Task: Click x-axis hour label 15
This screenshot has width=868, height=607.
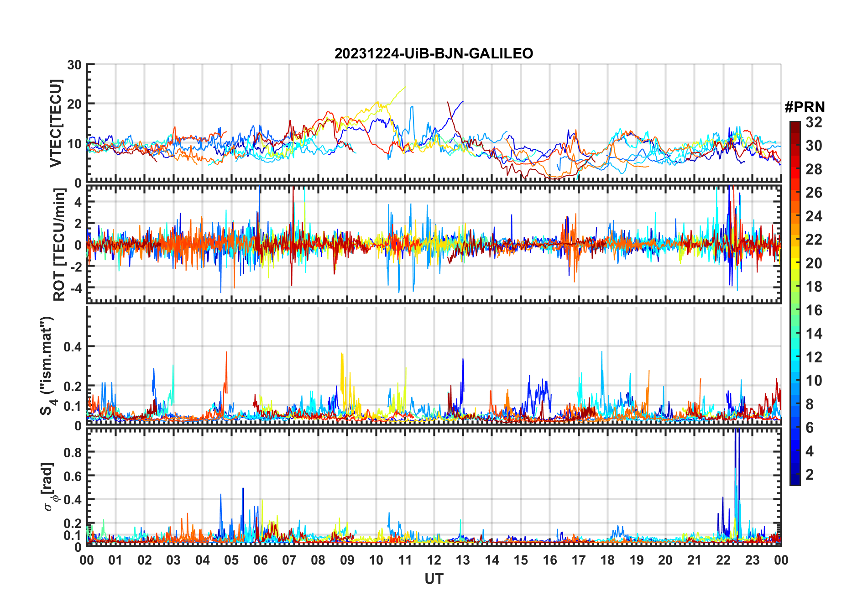Action: [x=521, y=560]
